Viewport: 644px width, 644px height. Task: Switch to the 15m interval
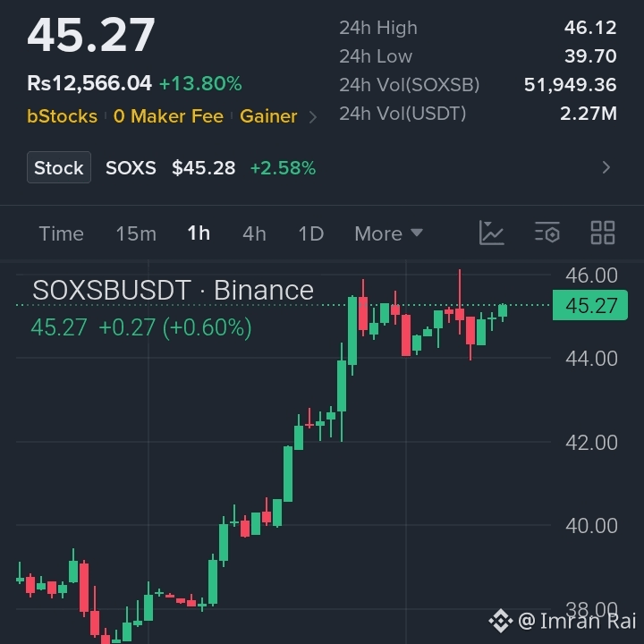[136, 233]
